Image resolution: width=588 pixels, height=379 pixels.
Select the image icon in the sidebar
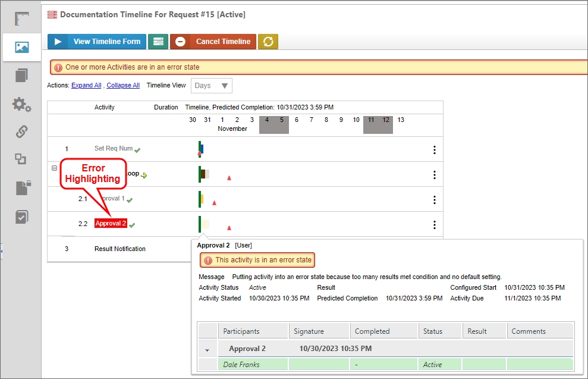(22, 47)
